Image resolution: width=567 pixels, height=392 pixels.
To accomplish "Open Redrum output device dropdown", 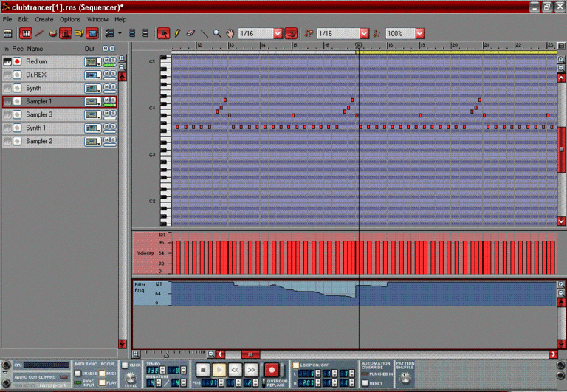I will (x=93, y=62).
